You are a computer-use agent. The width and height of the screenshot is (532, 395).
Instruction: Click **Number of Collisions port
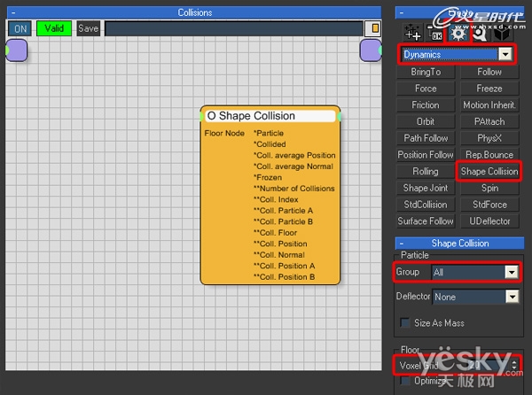(x=294, y=189)
